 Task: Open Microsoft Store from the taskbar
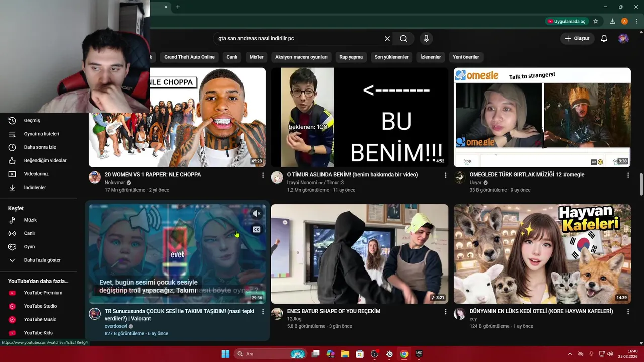pyautogui.click(x=360, y=354)
